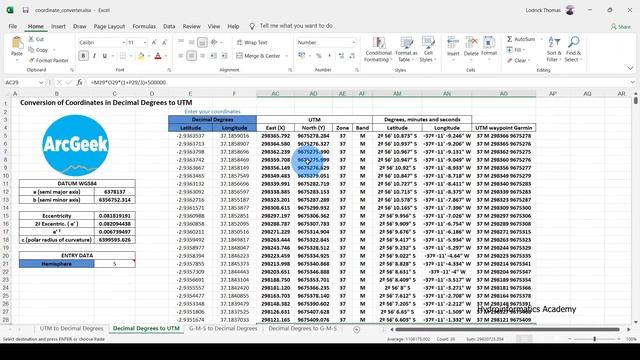The image size is (640, 360).
Task: Toggle italic formatting
Action: tap(94, 56)
